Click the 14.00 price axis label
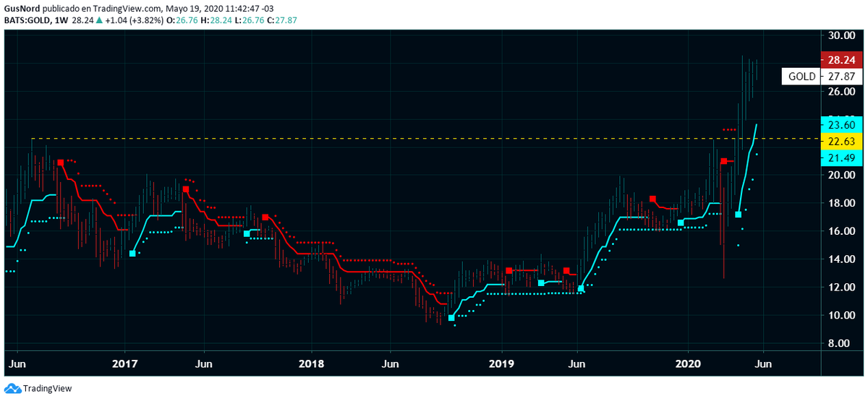868x401 pixels. click(841, 259)
